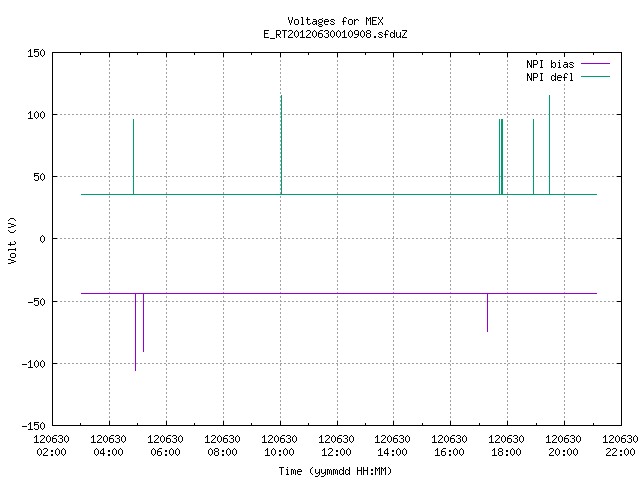Click the "12:00" time tick label
Image resolution: width=640 pixels, height=480 pixels.
[336, 452]
